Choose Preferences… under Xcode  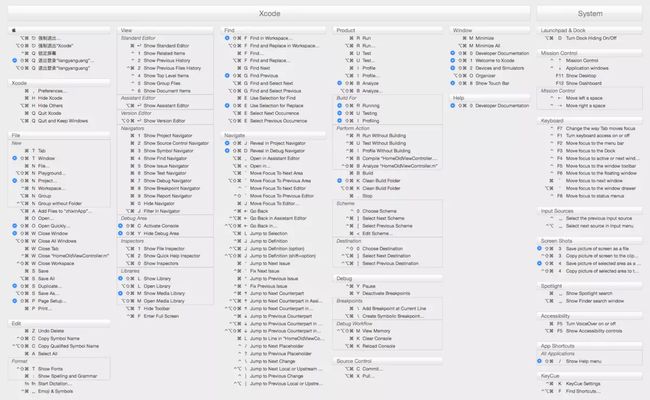click(x=50, y=91)
